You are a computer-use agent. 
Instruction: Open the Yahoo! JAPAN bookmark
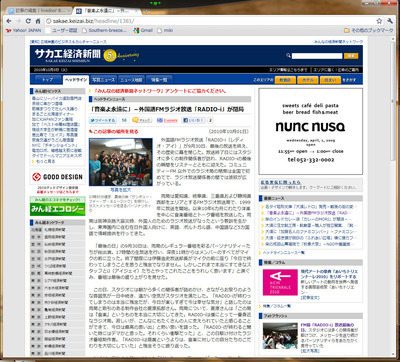point(24,30)
